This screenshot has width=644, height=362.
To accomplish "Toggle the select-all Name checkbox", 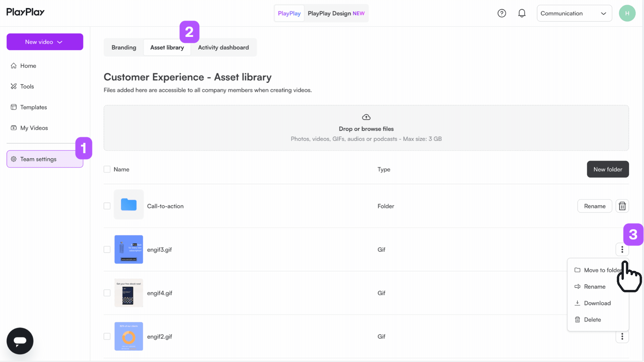I will [107, 170].
